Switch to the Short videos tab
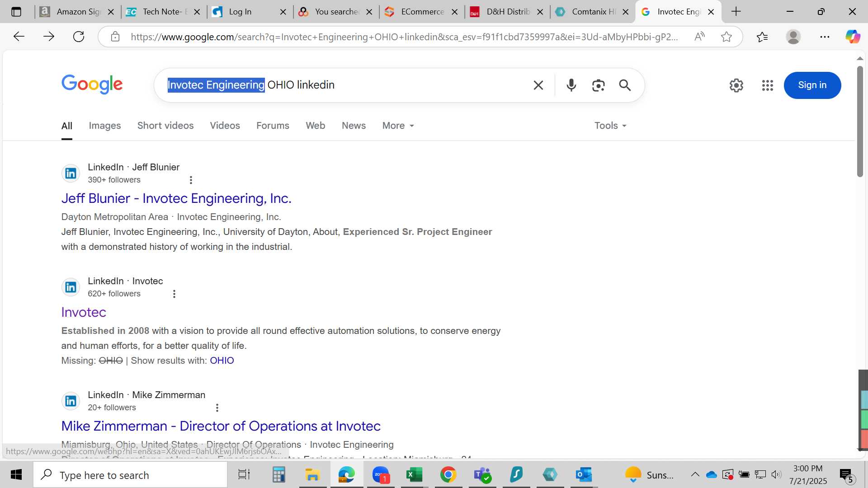Screen dimensions: 868x488 pos(165,126)
